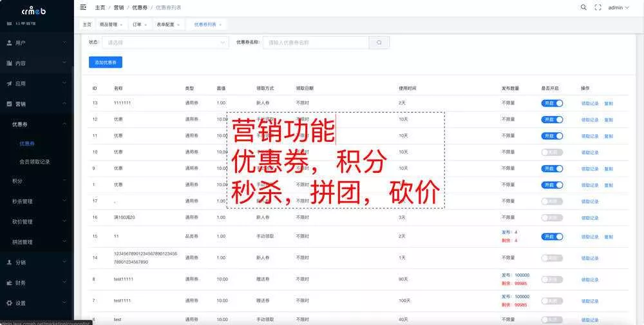The width and height of the screenshot is (644, 325).
Task: Click the 内容 content icon in the sidebar
Action: click(x=10, y=63)
